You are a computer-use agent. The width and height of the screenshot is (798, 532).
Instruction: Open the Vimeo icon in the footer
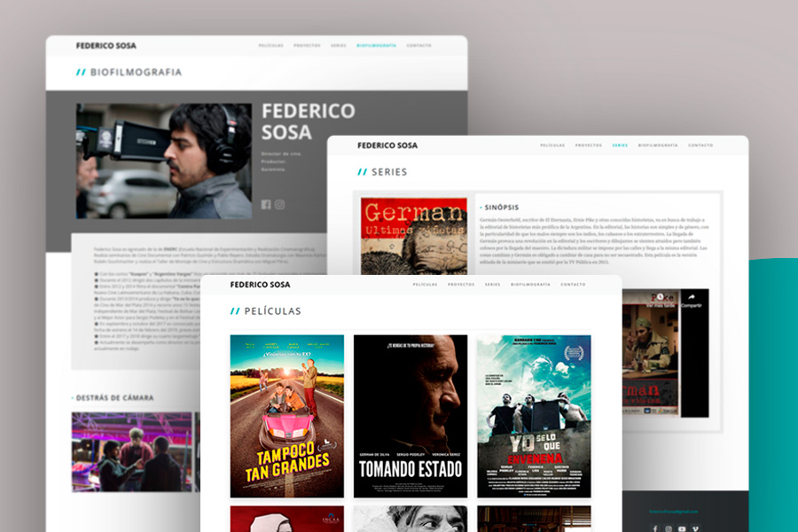[695, 529]
